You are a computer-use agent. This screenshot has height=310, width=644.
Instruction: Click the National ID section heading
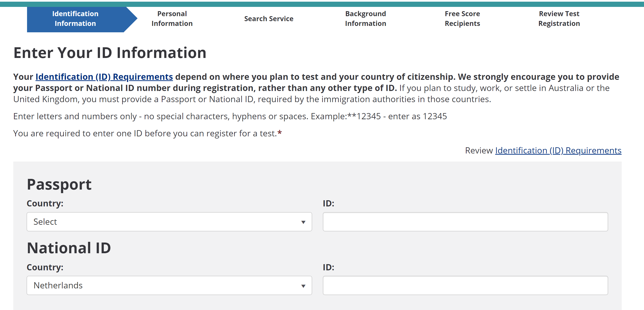[69, 248]
